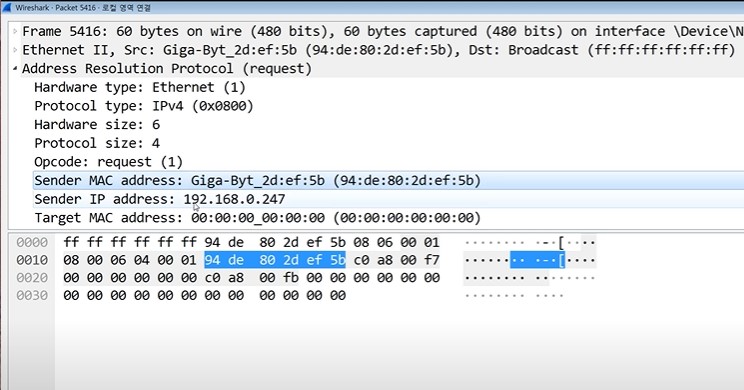The height and width of the screenshot is (390, 744).
Task: Select the Protocol size: 4 row
Action: (x=97, y=143)
